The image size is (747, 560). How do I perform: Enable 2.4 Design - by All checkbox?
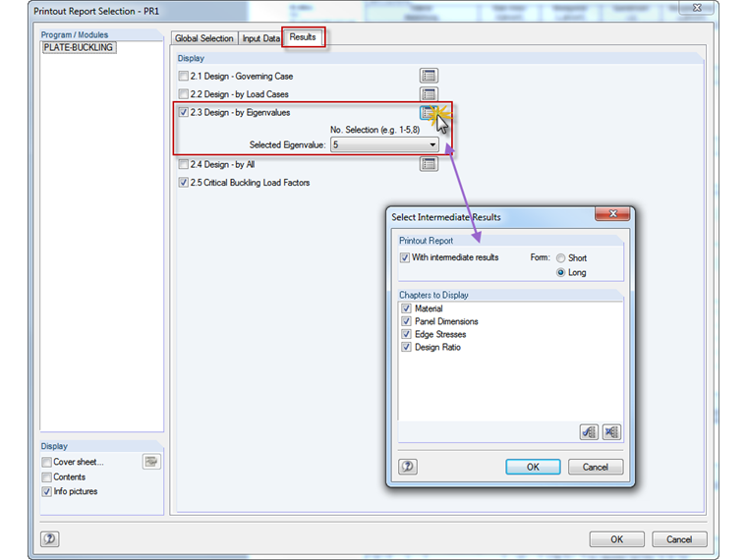pos(184,164)
